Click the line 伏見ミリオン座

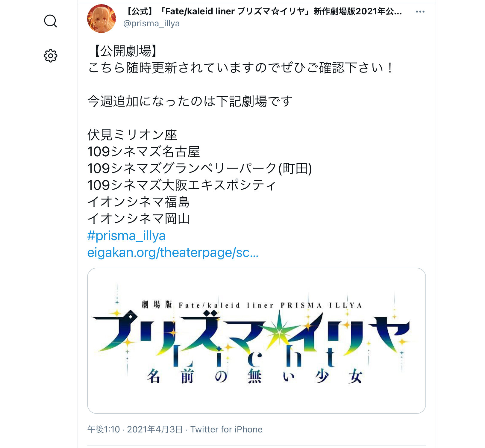click(132, 135)
